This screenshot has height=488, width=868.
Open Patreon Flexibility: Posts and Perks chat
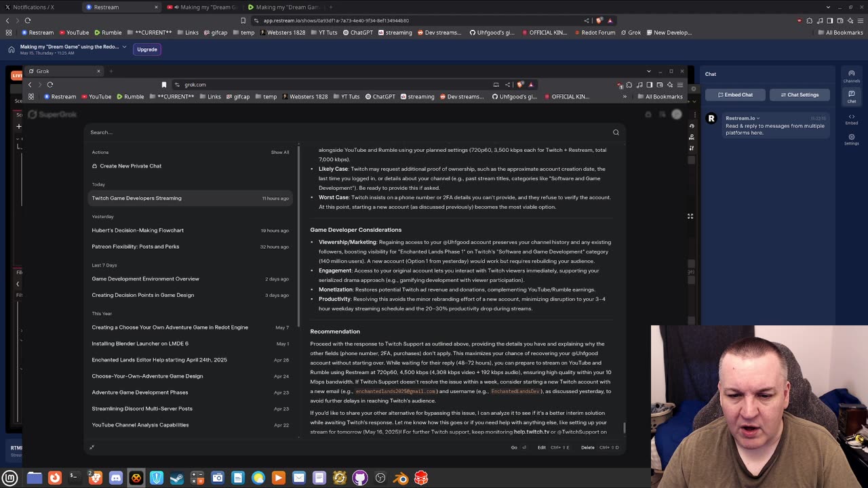(191, 247)
